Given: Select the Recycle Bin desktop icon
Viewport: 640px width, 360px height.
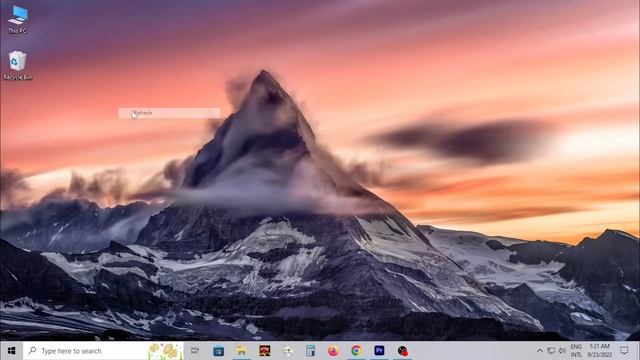Looking at the screenshot, I should [x=17, y=65].
